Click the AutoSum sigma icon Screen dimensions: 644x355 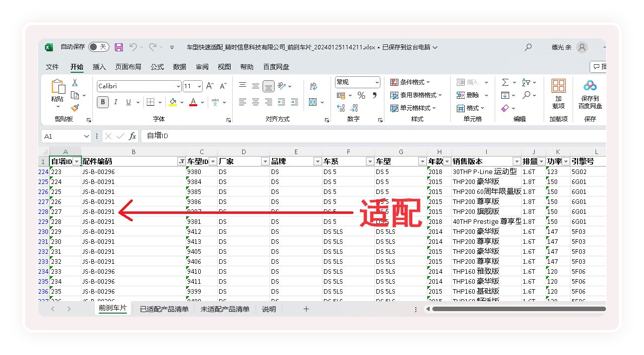505,82
